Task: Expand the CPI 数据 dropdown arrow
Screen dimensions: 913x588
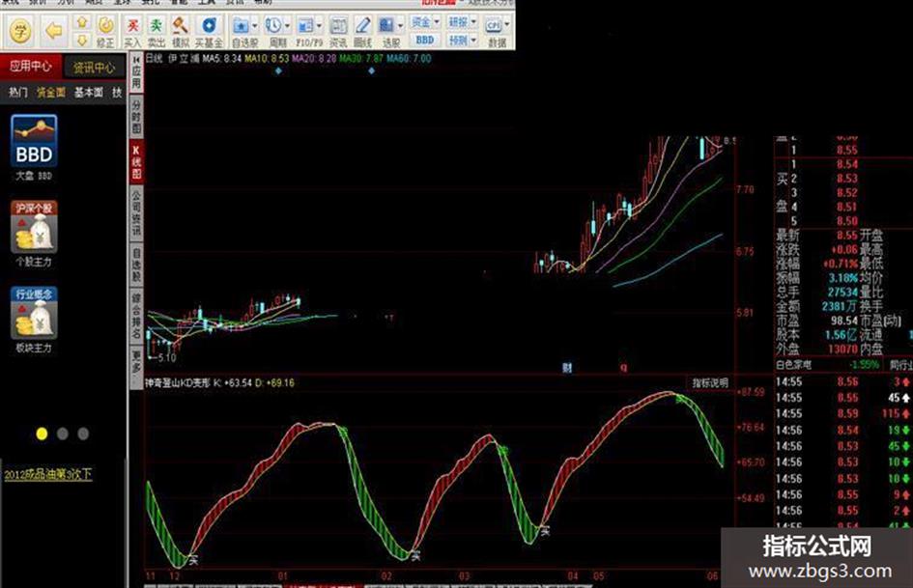Action: click(506, 24)
